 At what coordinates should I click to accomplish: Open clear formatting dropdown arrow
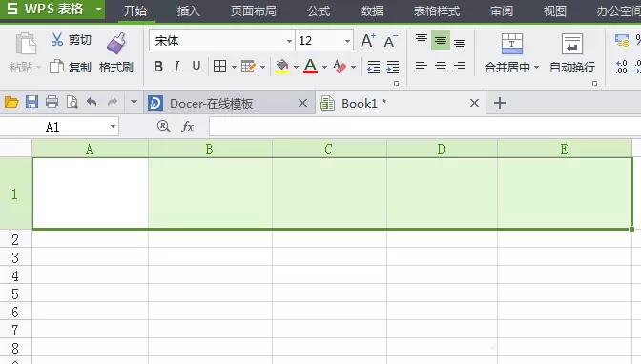click(353, 67)
